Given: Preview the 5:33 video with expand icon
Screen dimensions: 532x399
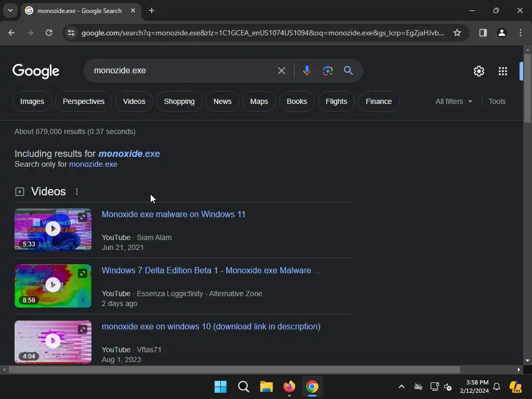Looking at the screenshot, I should [83, 217].
